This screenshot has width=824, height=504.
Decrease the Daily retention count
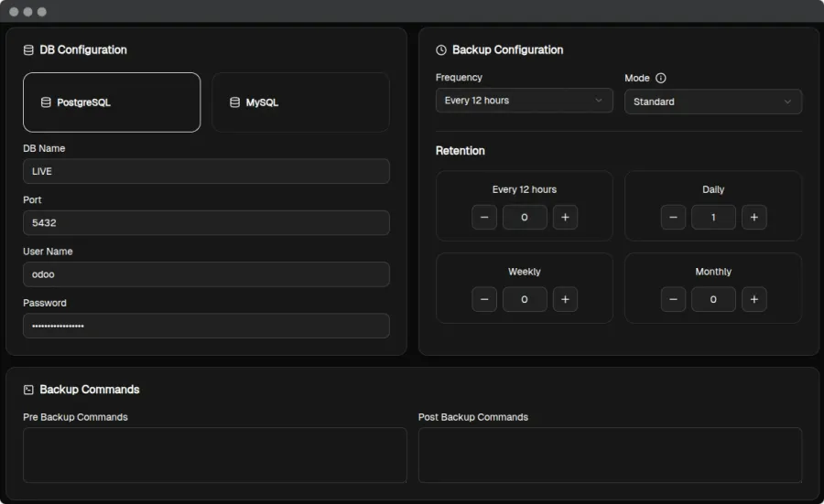(x=673, y=217)
